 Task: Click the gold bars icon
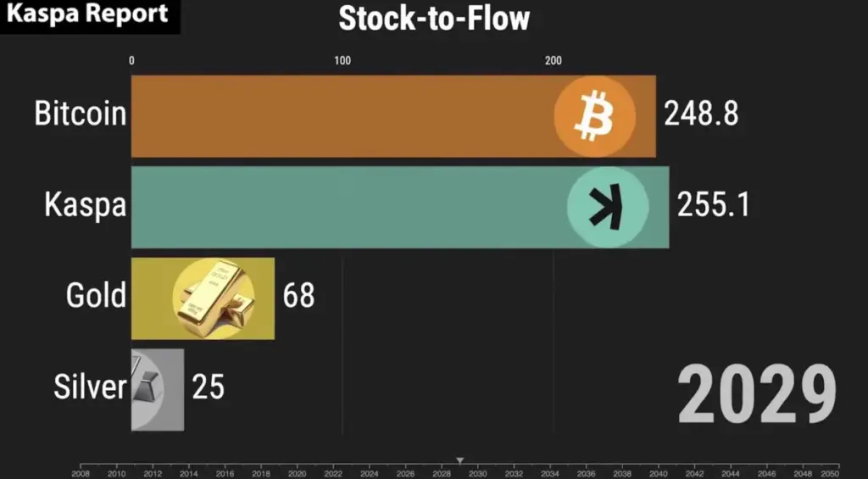pos(212,298)
